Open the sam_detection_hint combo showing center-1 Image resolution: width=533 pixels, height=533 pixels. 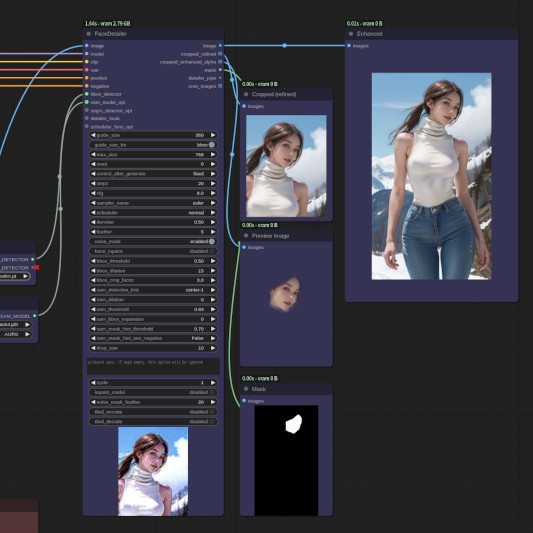click(153, 290)
